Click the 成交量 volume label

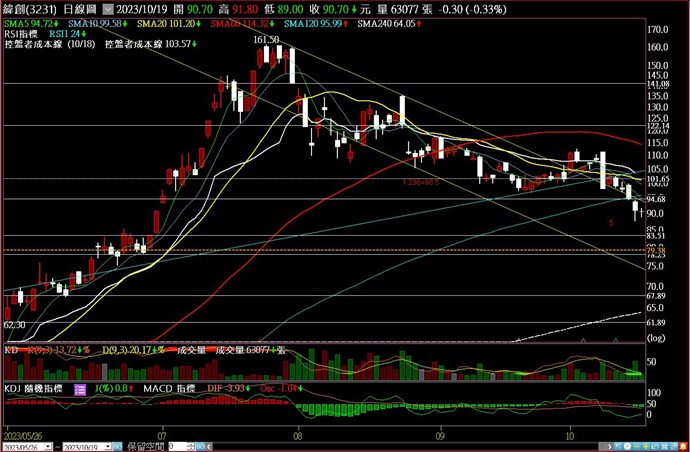[x=190, y=351]
